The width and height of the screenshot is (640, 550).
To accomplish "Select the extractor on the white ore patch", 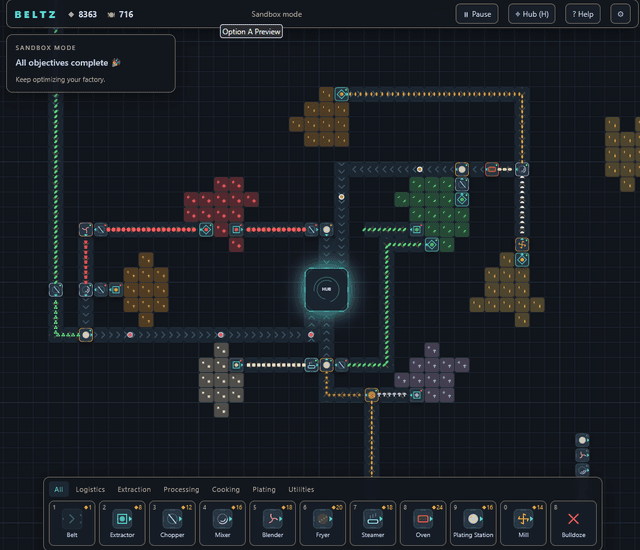I will [x=236, y=365].
